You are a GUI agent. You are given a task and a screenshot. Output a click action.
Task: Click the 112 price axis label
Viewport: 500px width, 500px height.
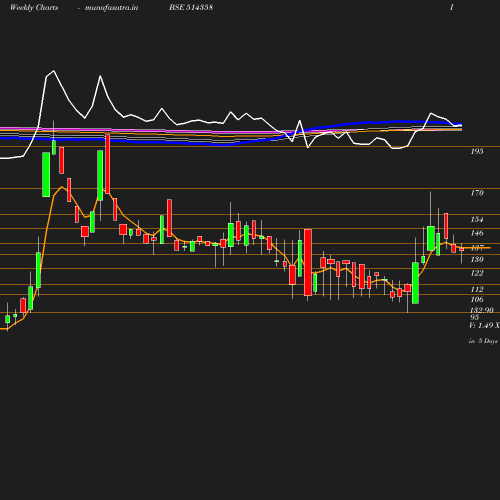477,289
